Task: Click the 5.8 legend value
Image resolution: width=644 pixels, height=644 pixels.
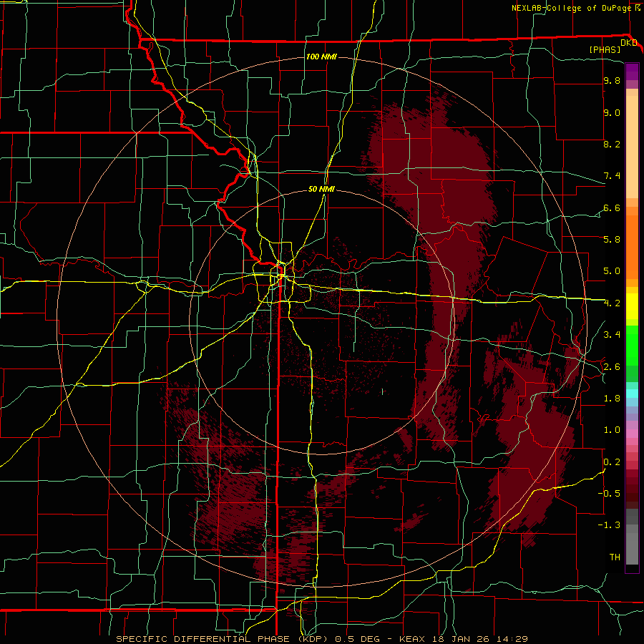Action: (x=612, y=239)
